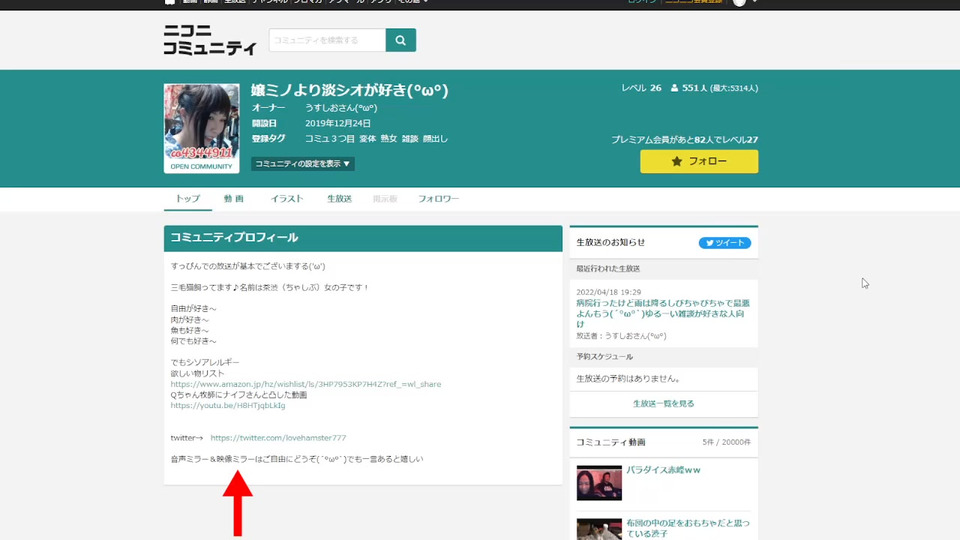Click the owner name うすしおさん(°ω°)
This screenshot has height=540, width=960.
pos(341,108)
